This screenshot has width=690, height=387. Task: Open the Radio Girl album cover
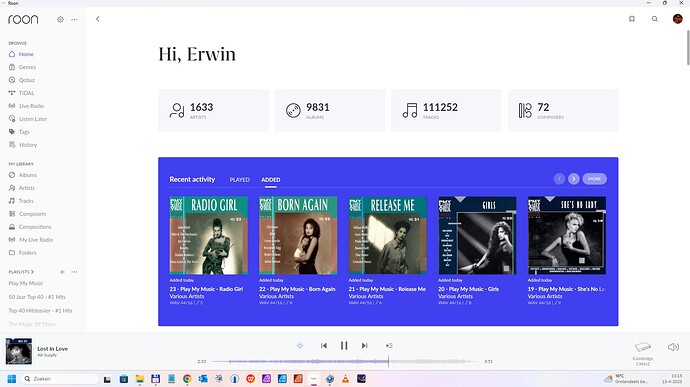click(x=209, y=235)
